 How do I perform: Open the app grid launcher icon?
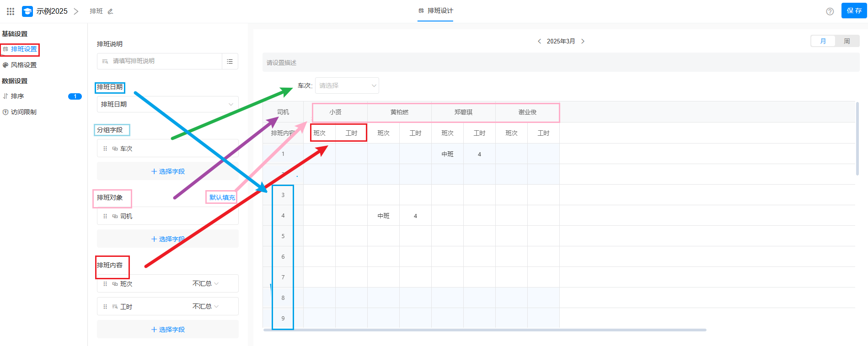coord(11,11)
